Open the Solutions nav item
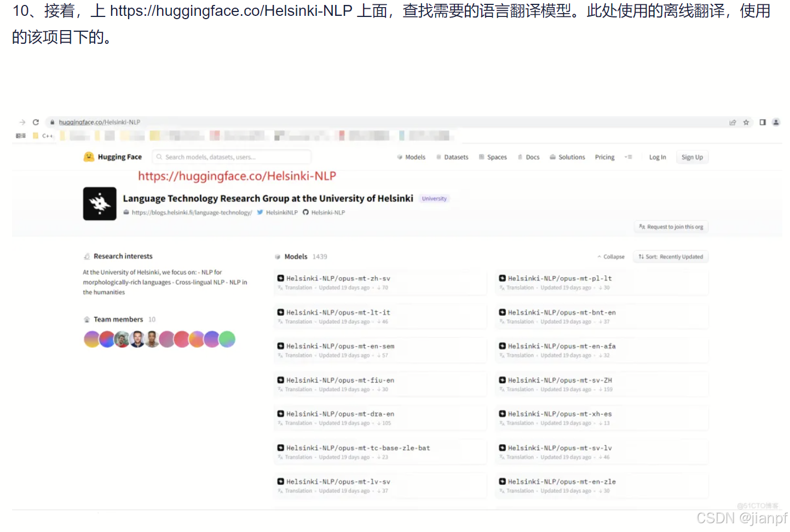The width and height of the screenshot is (790, 532). [568, 157]
